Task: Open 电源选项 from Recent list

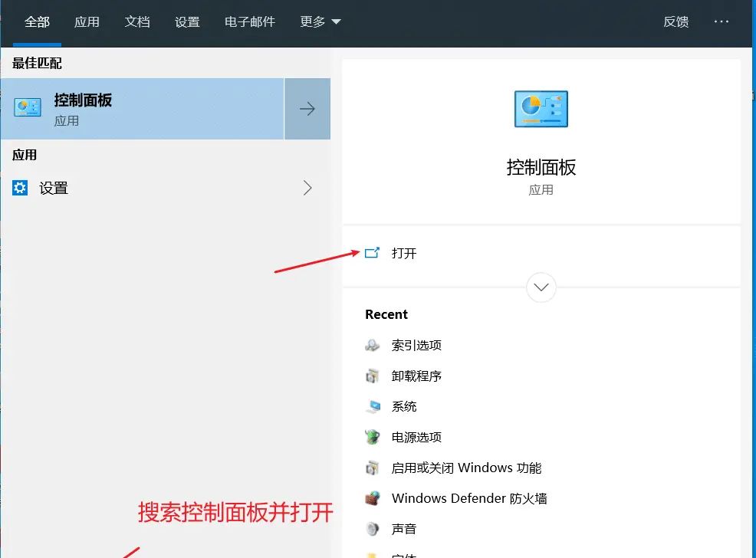Action: pyautogui.click(x=415, y=437)
